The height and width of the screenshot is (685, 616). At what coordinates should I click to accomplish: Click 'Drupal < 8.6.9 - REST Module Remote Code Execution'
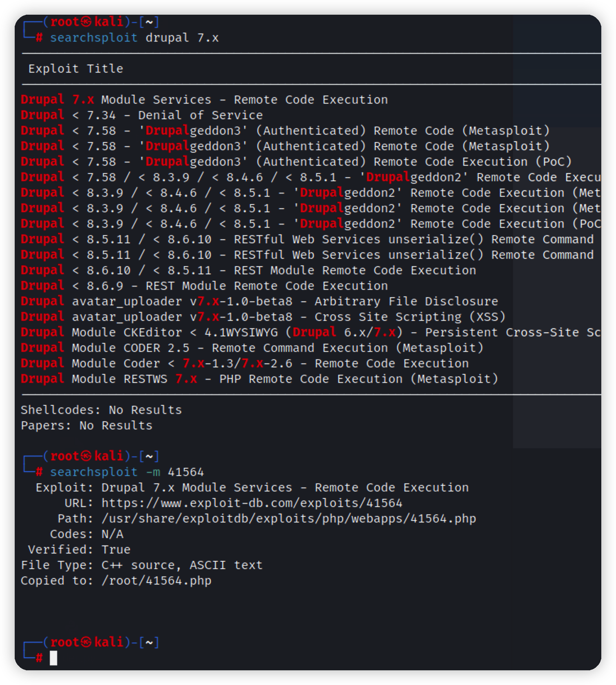[204, 286]
